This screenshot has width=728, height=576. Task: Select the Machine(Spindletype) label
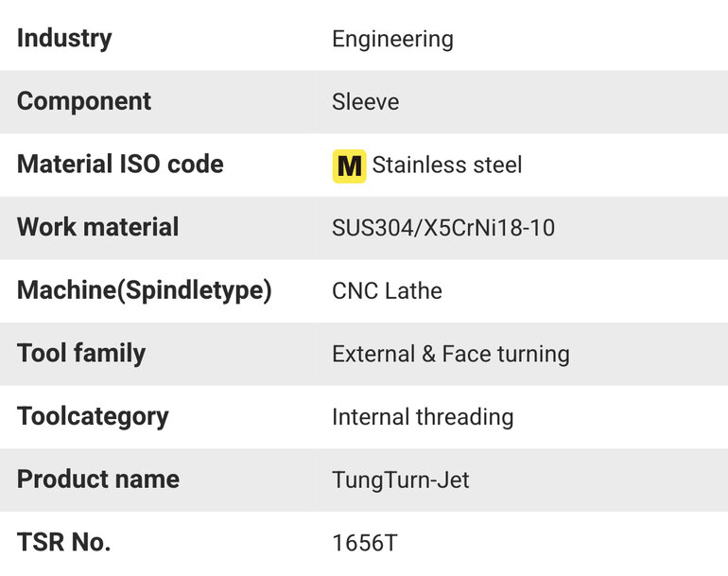click(x=145, y=290)
